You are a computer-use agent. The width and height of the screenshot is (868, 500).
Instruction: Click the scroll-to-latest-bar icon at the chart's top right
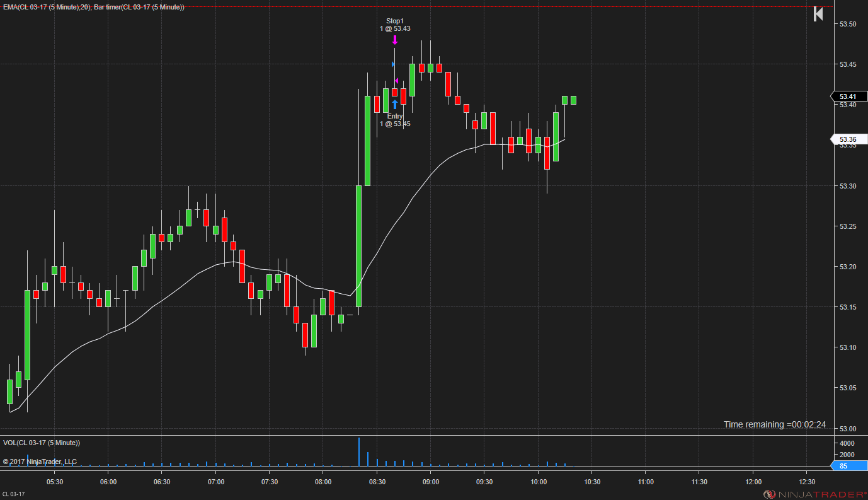(818, 14)
